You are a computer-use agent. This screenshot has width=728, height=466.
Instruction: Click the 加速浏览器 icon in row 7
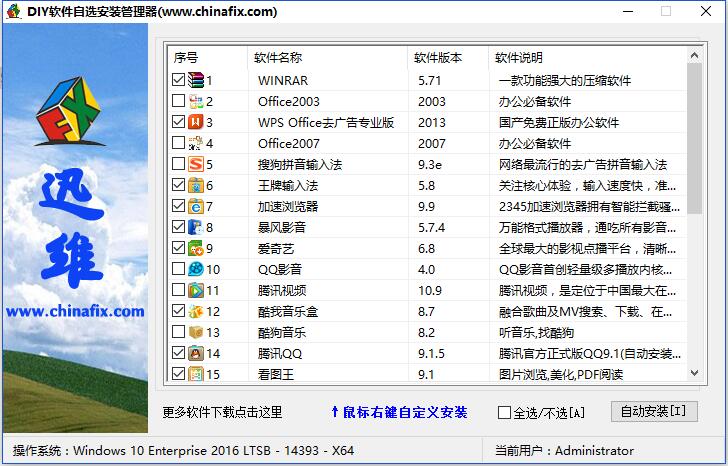click(196, 206)
